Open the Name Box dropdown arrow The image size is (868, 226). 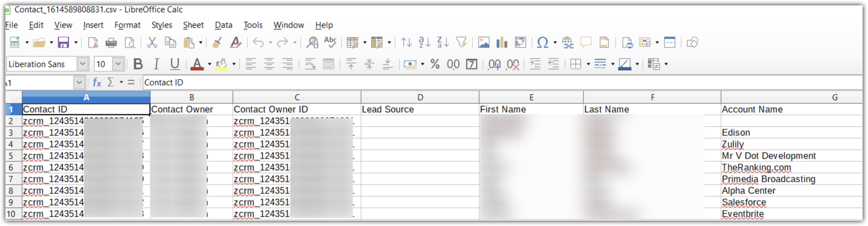[x=79, y=82]
